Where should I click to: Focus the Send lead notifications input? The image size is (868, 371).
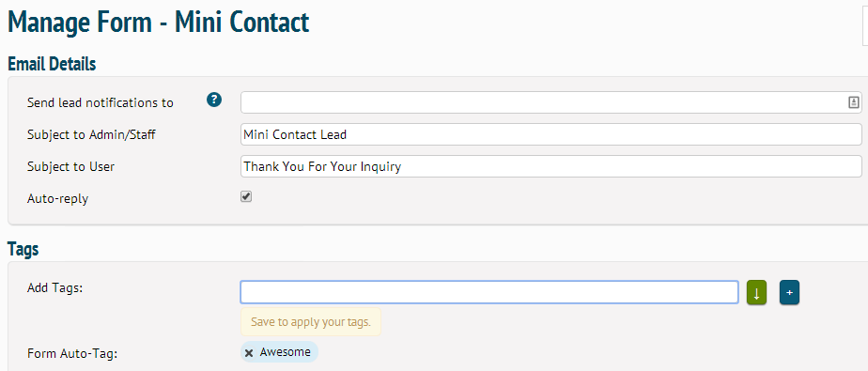[x=550, y=102]
